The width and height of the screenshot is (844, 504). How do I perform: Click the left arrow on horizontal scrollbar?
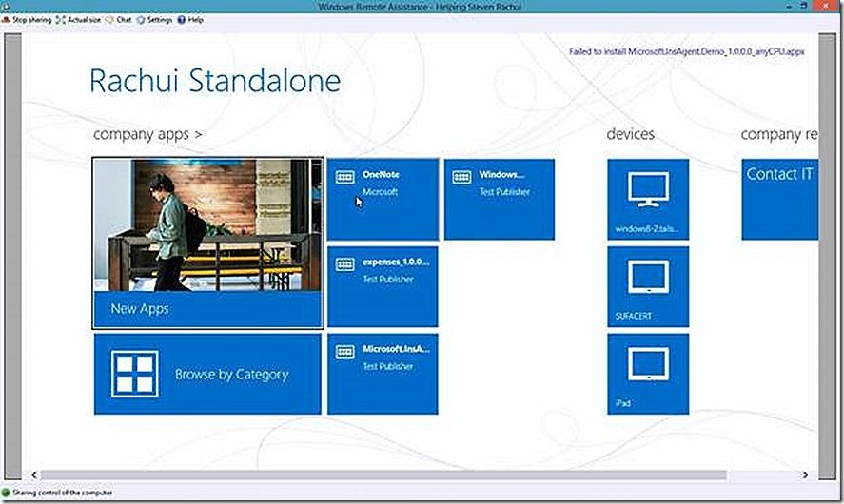click(x=34, y=475)
